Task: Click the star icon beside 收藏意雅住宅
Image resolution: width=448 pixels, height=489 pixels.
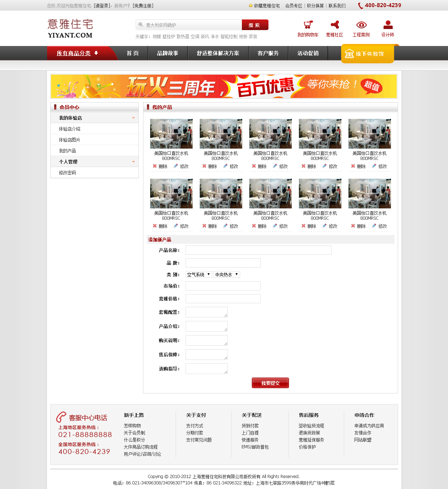Action: (251, 6)
